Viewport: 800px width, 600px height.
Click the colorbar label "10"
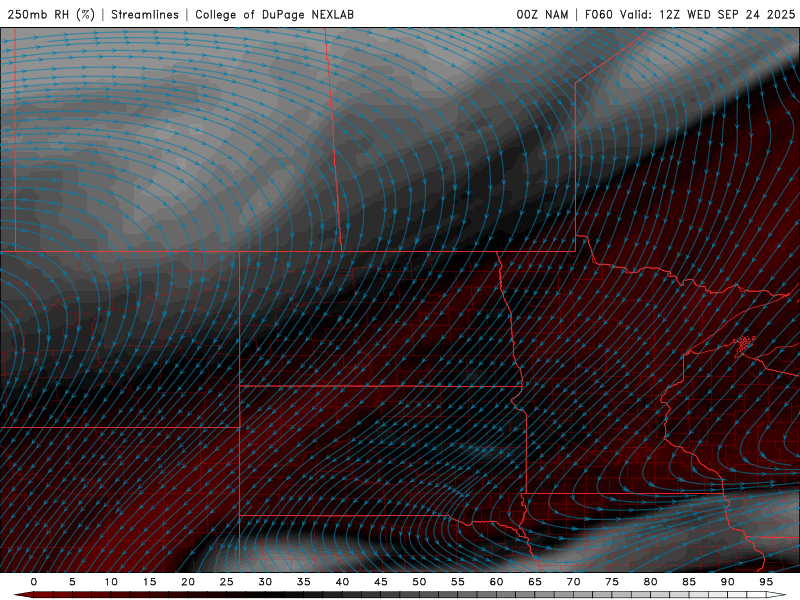(111, 582)
